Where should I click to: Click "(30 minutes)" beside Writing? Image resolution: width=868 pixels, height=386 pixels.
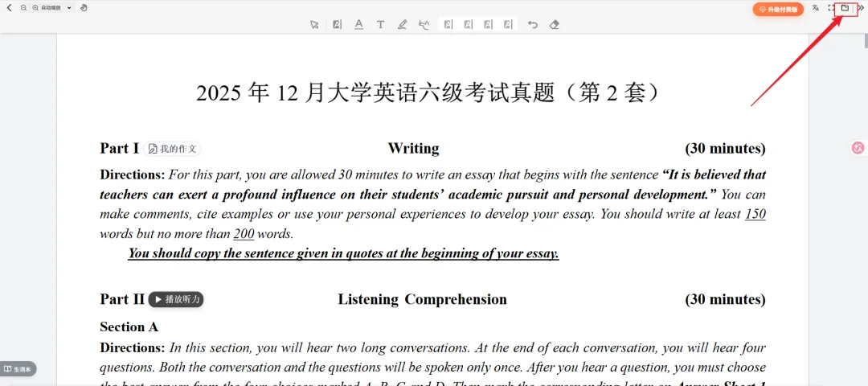coord(726,149)
